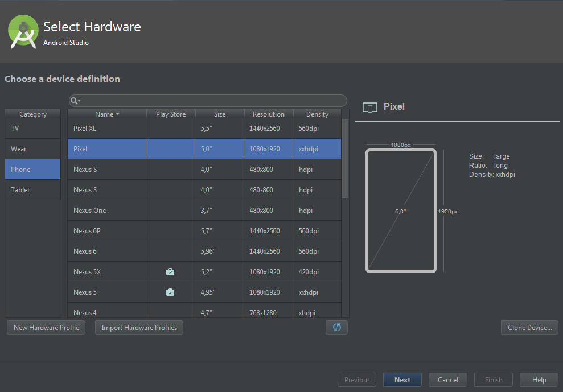This screenshot has width=563, height=392.
Task: Click the Clone Device button
Action: click(x=529, y=327)
